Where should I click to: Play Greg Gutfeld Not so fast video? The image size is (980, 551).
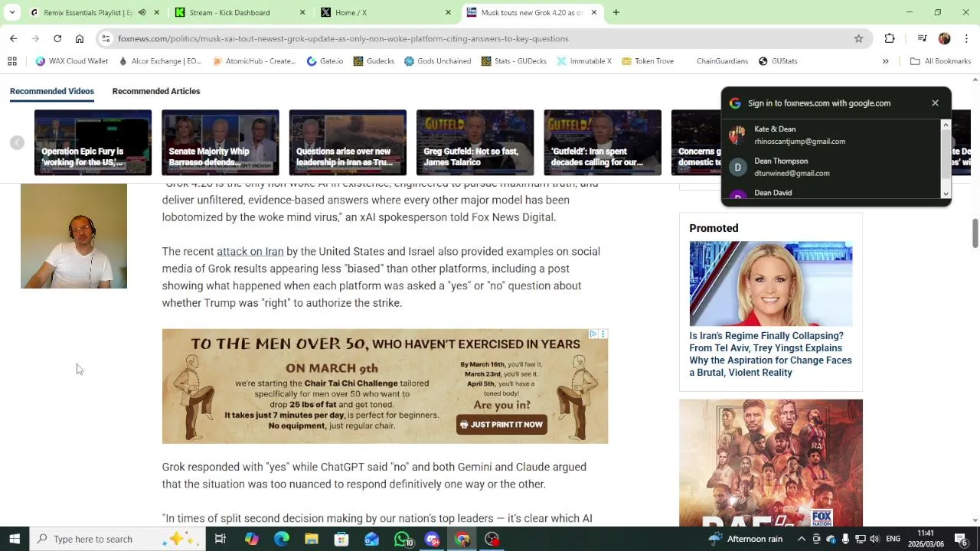475,142
